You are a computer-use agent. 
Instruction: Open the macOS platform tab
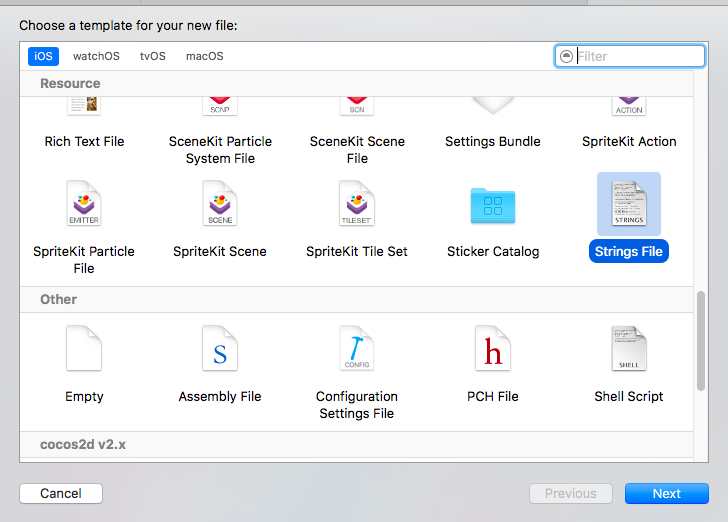(204, 56)
